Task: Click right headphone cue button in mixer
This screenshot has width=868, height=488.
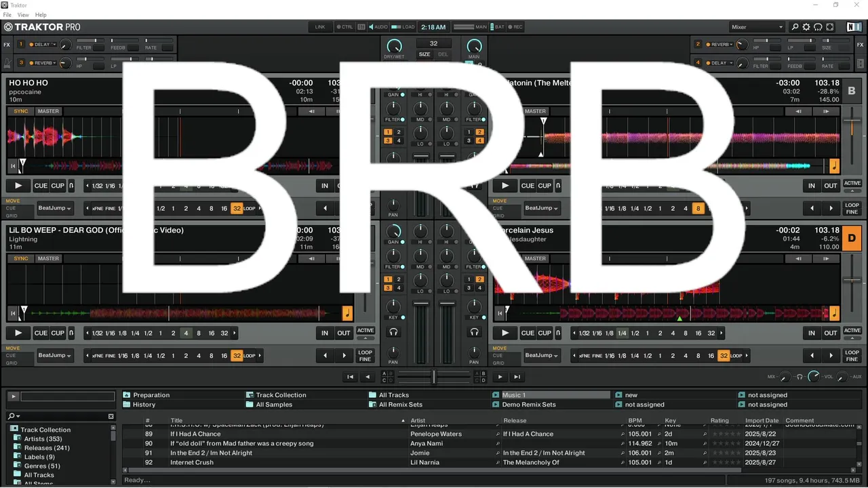Action: pyautogui.click(x=474, y=331)
